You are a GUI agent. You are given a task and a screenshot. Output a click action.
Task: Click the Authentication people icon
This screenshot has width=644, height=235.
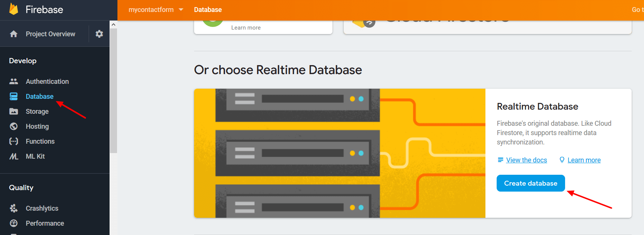(14, 81)
